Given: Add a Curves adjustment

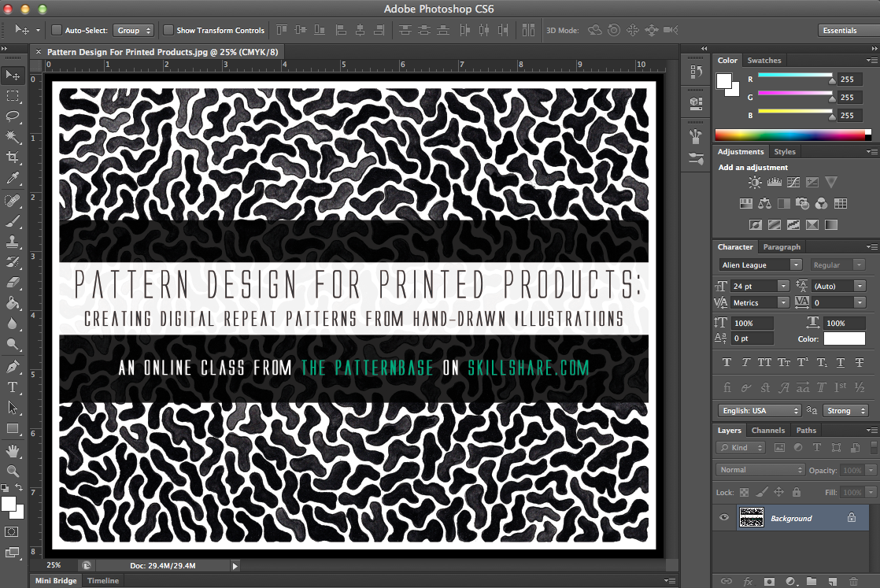Looking at the screenshot, I should [x=793, y=183].
